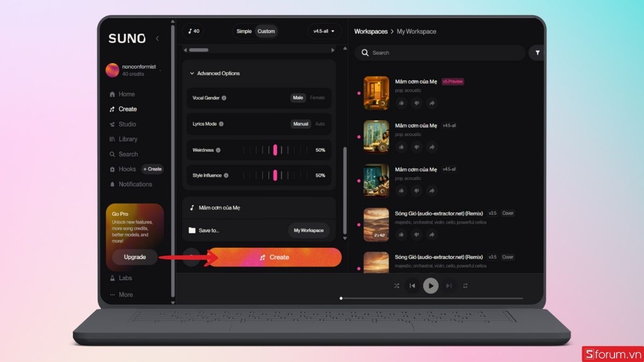
Task: Click the info icon beside Style Influence
Action: (x=226, y=175)
